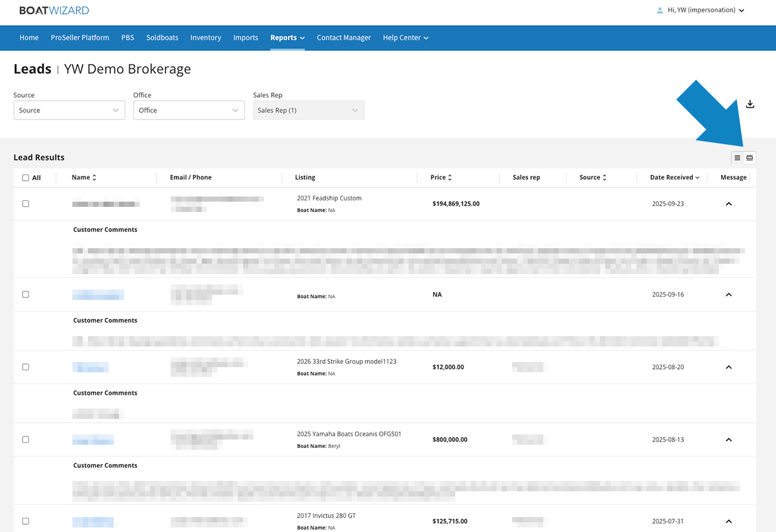The image size is (776, 532).
Task: Collapse message for the 2025-09-23 lead
Action: pos(729,204)
